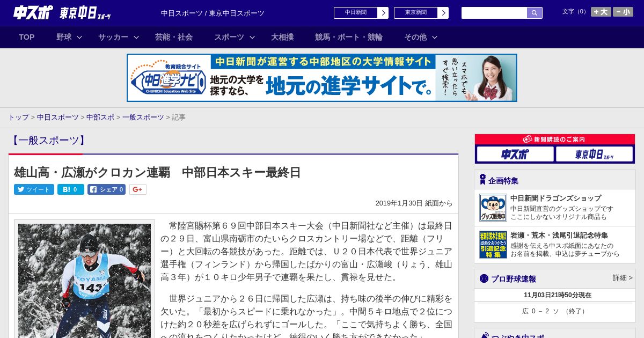
Task: Click the arrow next to 東京新聞
Action: pos(443,12)
